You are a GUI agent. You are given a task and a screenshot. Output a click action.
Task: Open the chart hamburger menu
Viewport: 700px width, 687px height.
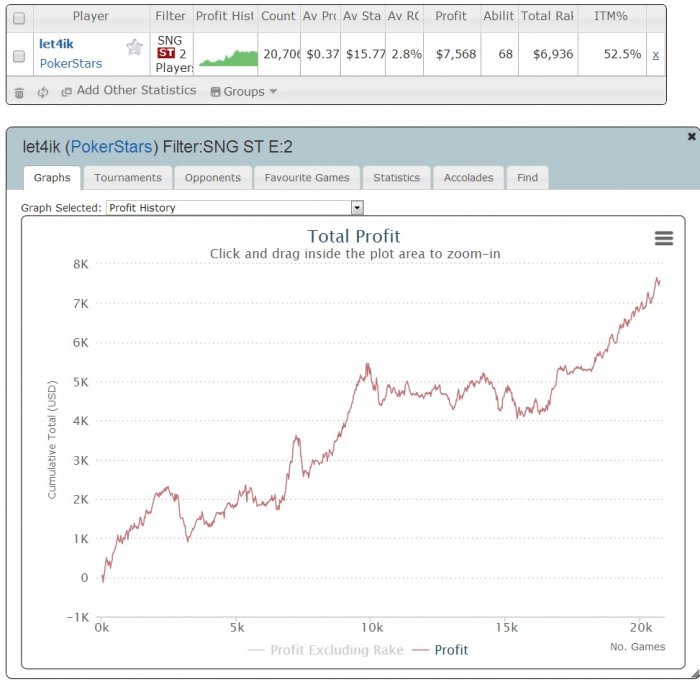point(663,238)
